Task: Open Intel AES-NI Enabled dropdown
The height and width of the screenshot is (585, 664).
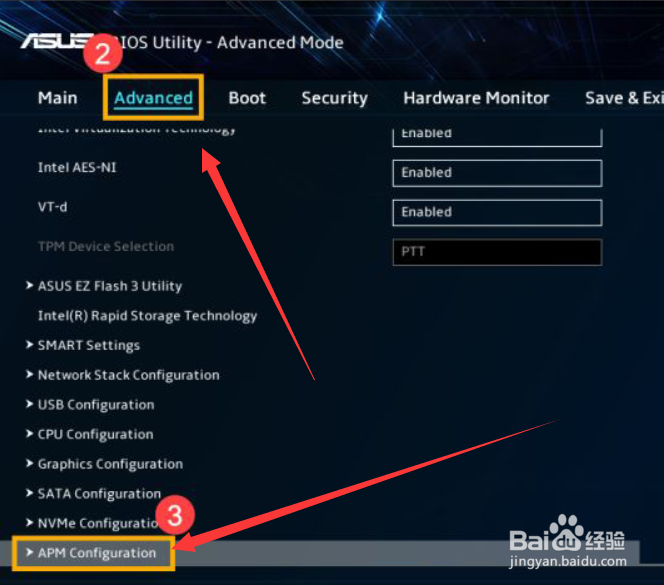Action: point(497,173)
